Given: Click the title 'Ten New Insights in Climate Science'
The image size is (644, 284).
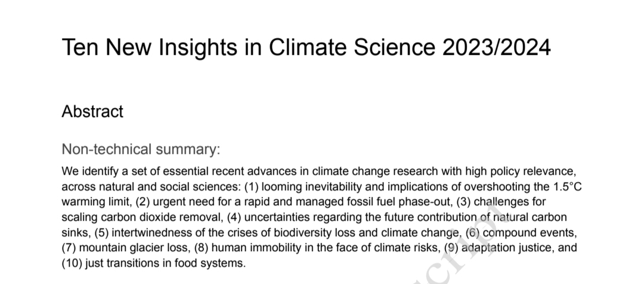Looking at the screenshot, I should click(249, 47).
